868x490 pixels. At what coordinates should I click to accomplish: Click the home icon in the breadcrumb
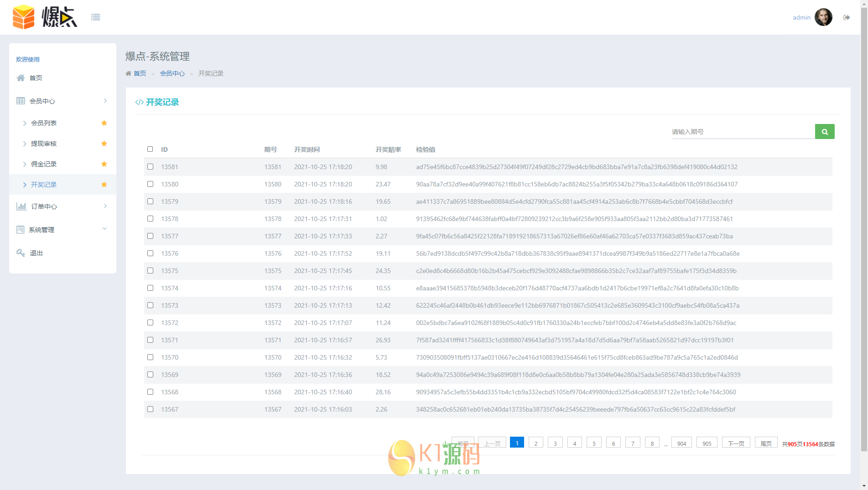tap(128, 73)
